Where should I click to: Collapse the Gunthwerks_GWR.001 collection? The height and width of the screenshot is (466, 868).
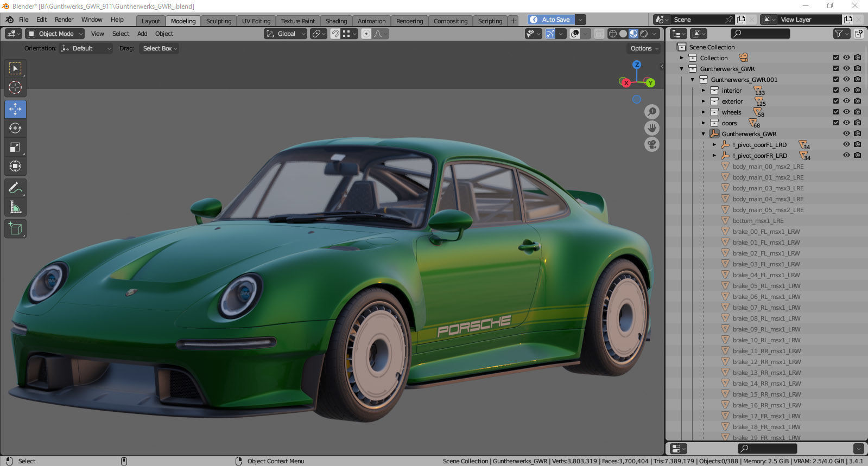[693, 80]
